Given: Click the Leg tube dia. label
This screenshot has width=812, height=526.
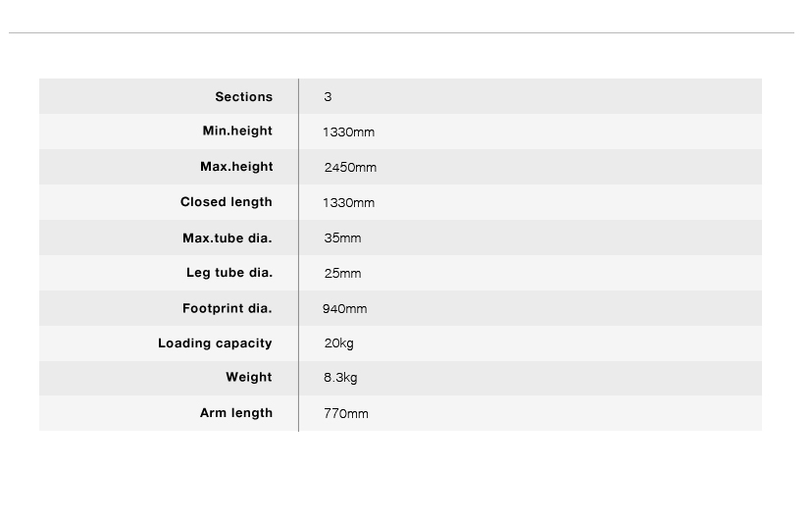Looking at the screenshot, I should click(229, 273).
